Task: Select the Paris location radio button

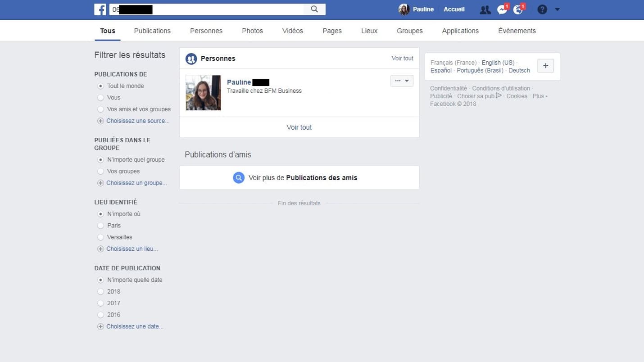Action: (x=100, y=226)
